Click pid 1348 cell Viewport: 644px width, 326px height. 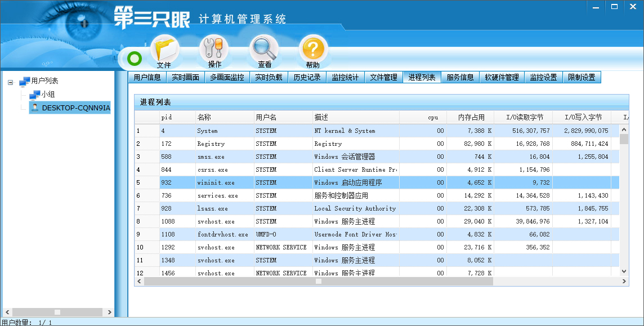pos(177,260)
